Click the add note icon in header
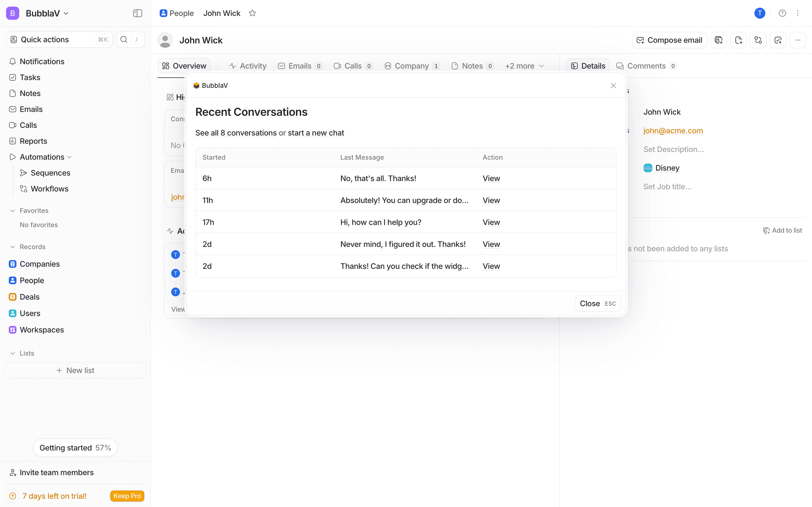812x507 pixels. point(738,40)
